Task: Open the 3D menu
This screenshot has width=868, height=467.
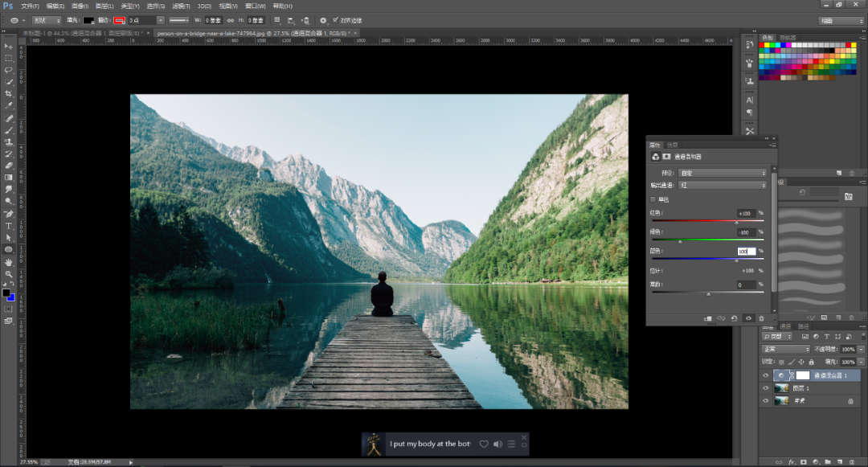Action: (204, 6)
